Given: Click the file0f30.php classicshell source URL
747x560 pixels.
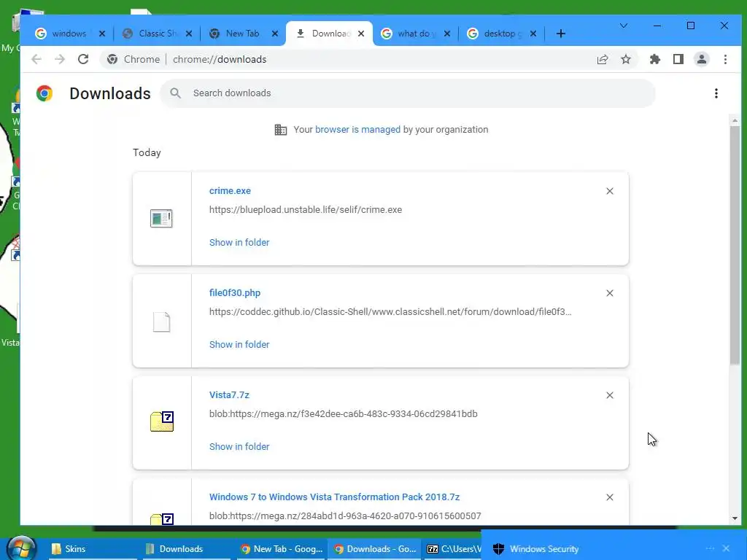Looking at the screenshot, I should tap(390, 311).
